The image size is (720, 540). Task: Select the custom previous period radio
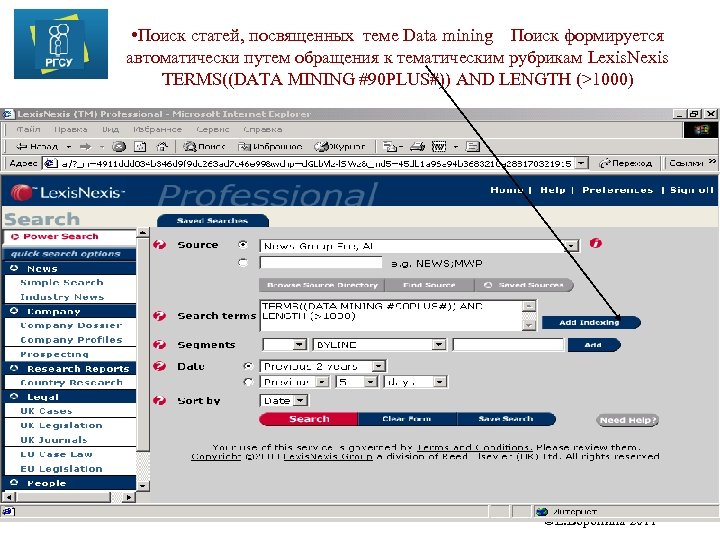(248, 382)
